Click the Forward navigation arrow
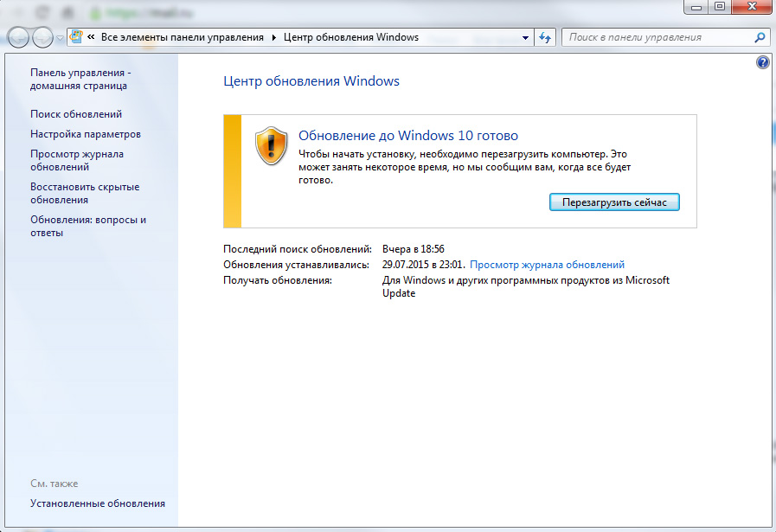 coord(42,37)
